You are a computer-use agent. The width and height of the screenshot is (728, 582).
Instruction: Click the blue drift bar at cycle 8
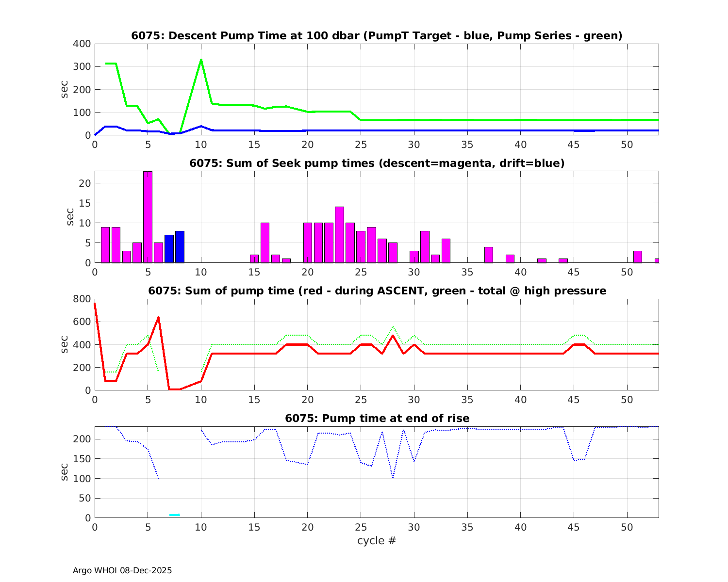[180, 247]
